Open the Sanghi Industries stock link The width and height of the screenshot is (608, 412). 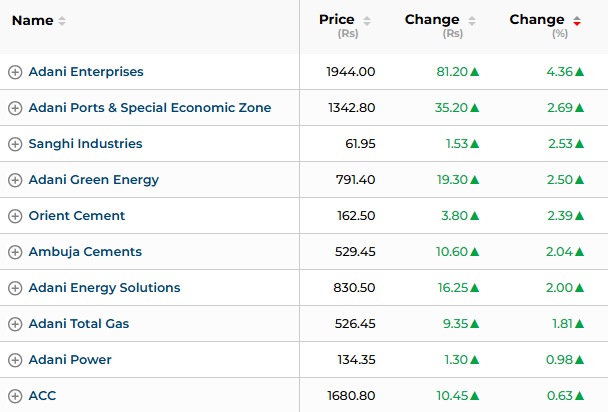[x=85, y=144]
